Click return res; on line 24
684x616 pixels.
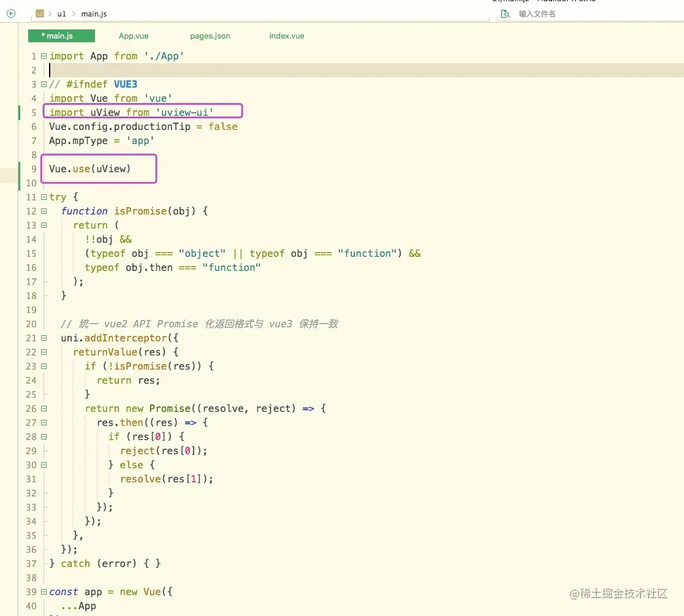128,381
